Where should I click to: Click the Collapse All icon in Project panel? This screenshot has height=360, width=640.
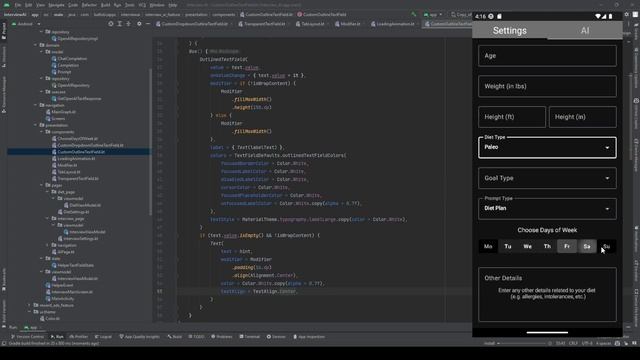[129, 24]
